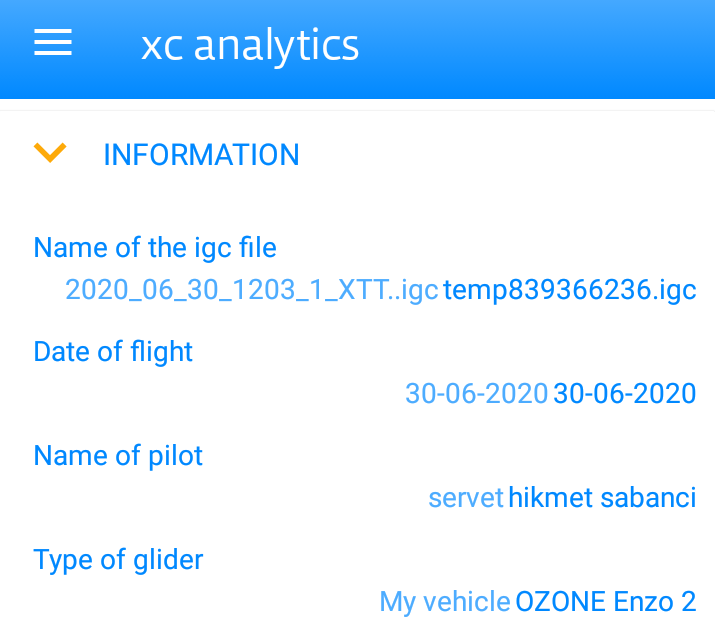Select the 'Name of pilot' label

click(x=118, y=456)
